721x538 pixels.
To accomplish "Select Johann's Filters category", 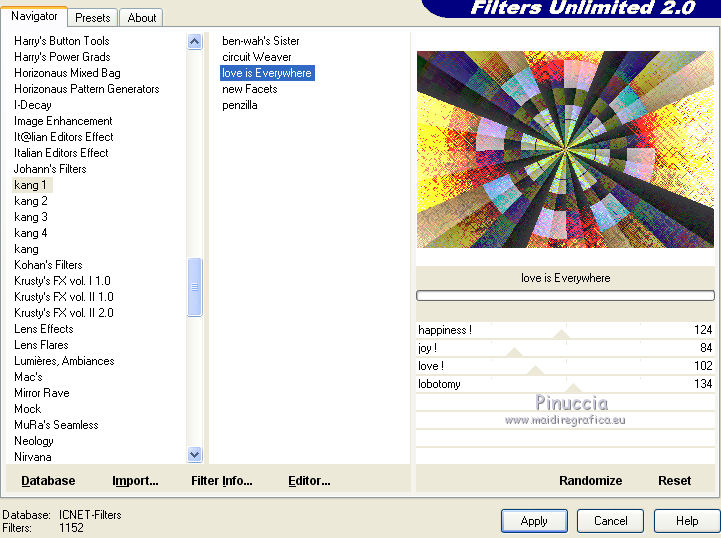I will 50,169.
